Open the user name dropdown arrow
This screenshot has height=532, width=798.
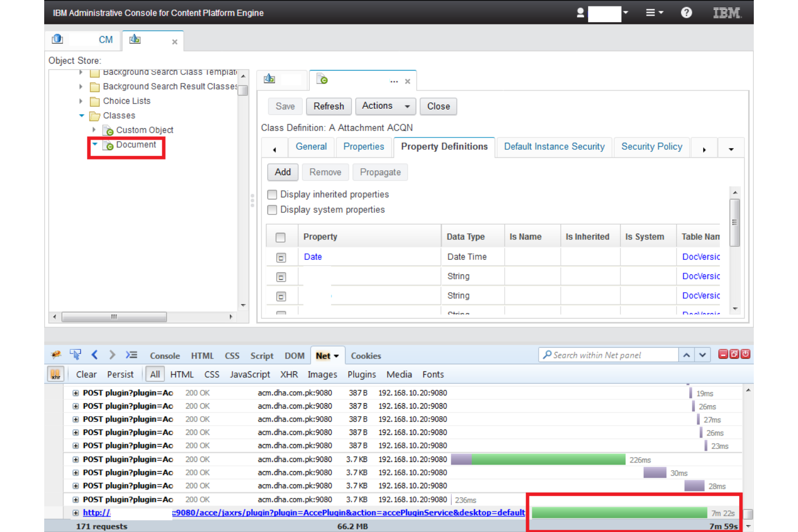pos(625,12)
